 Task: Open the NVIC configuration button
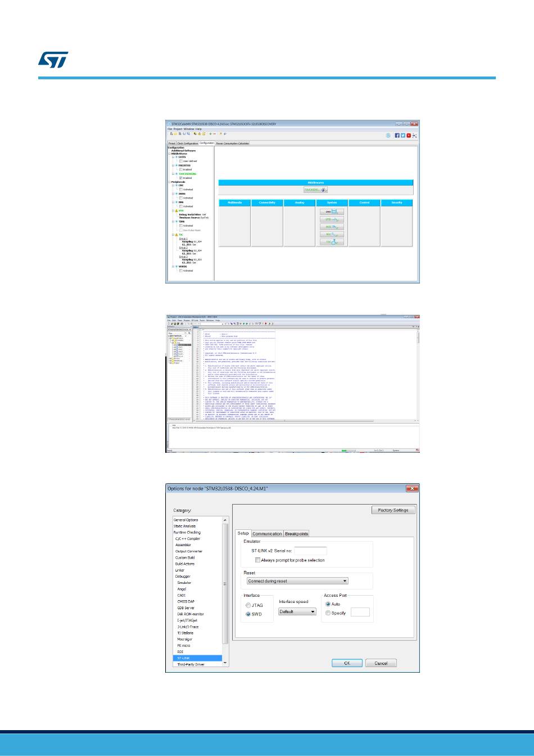point(332,227)
